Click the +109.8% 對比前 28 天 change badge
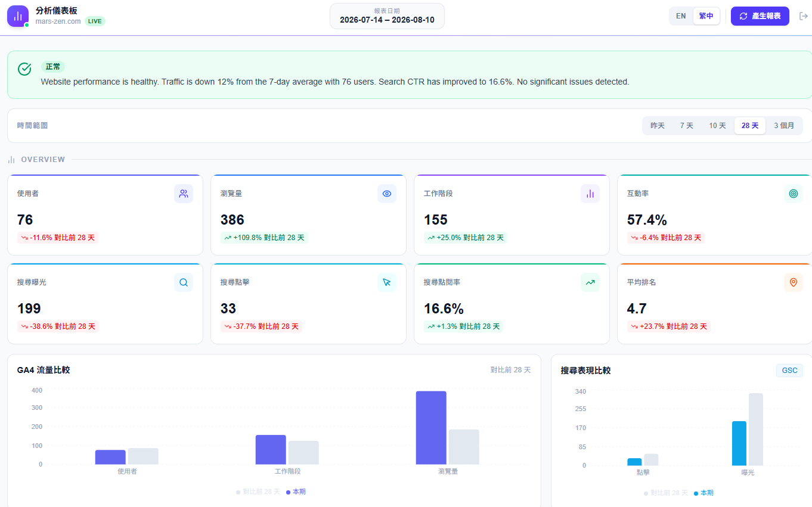 [x=264, y=238]
